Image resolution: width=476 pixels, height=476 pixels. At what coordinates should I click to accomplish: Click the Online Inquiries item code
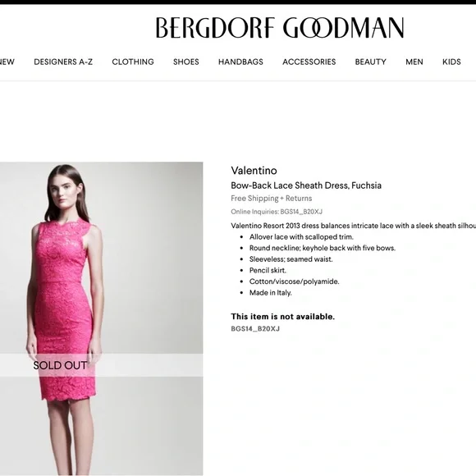[x=277, y=212]
